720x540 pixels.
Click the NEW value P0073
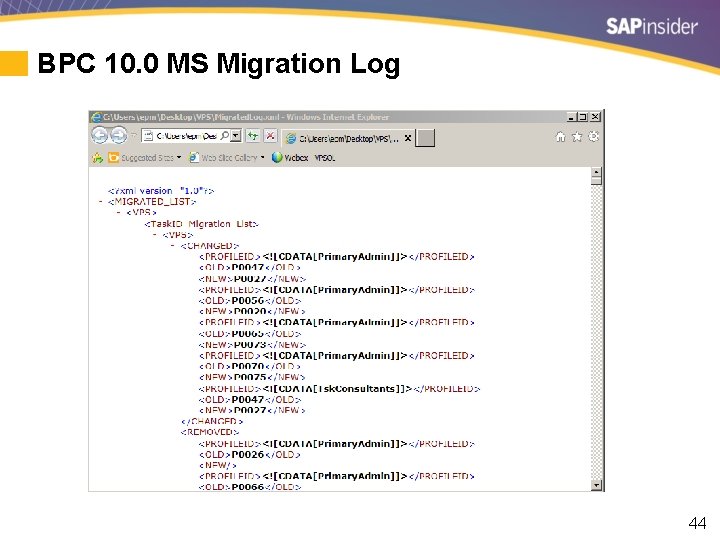tap(250, 344)
